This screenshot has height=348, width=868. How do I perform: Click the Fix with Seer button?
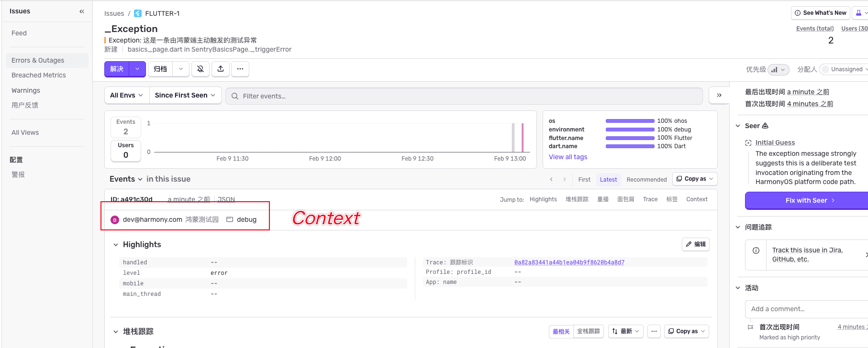(807, 200)
